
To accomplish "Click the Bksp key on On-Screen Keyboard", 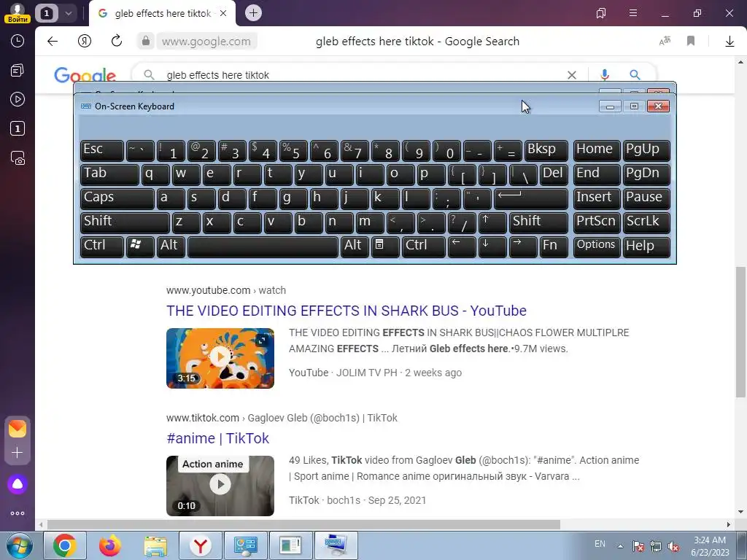I will 546,149.
